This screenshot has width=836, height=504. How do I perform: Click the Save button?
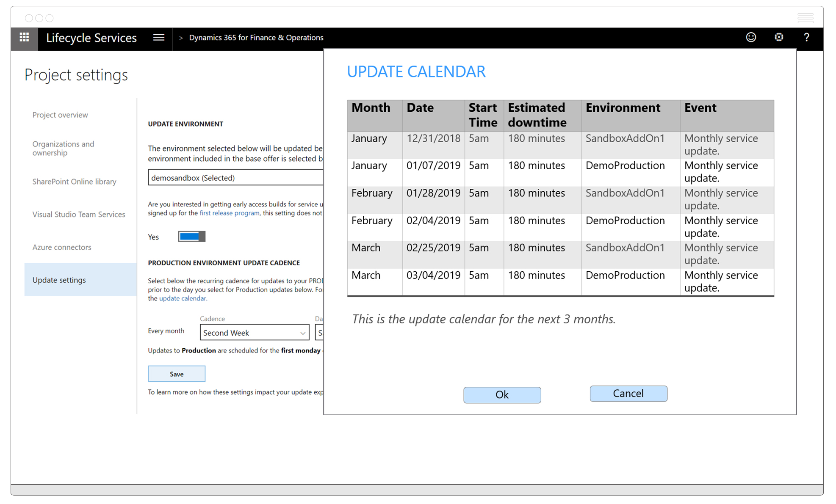[x=177, y=374]
